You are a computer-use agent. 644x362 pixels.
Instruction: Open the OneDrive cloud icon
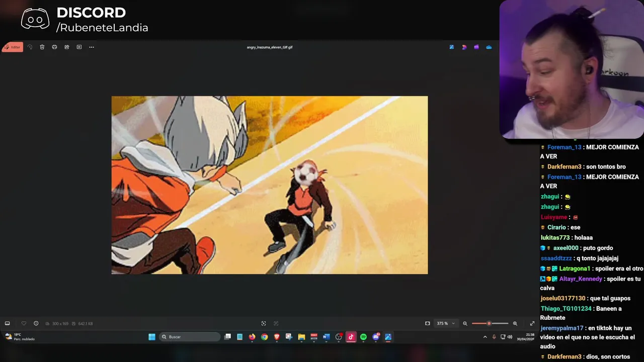point(489,47)
